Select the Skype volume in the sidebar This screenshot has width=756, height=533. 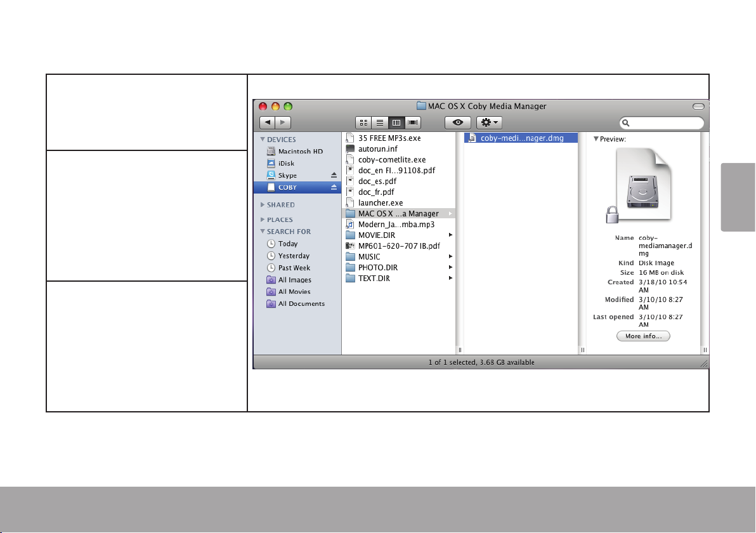coord(297,176)
